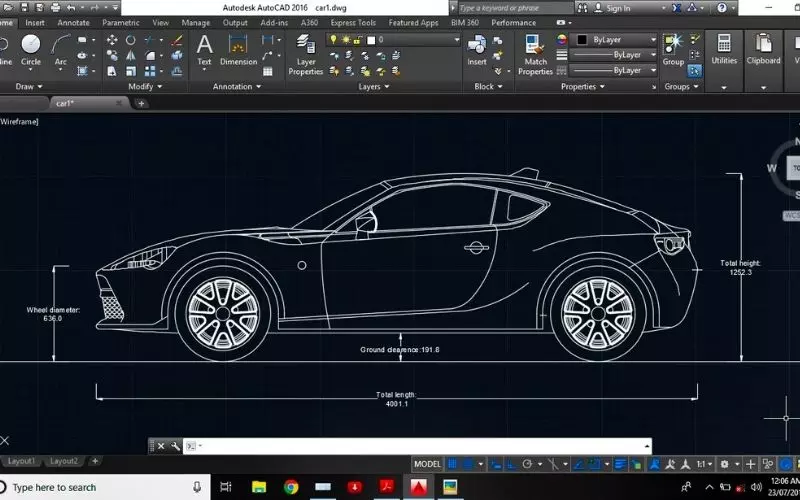Image resolution: width=800 pixels, height=500 pixels.
Task: Toggle layer 0 lock icon
Action: pyautogui.click(x=358, y=39)
